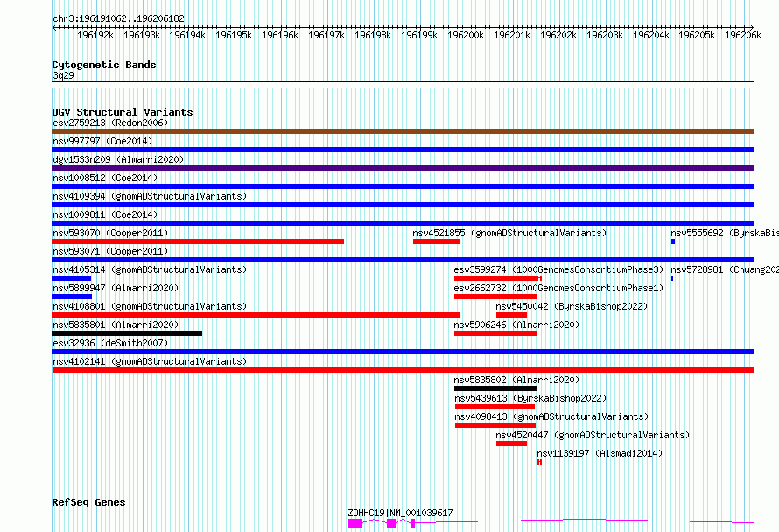
Task: Click the red bar under esv3599274
Action: tap(497, 278)
